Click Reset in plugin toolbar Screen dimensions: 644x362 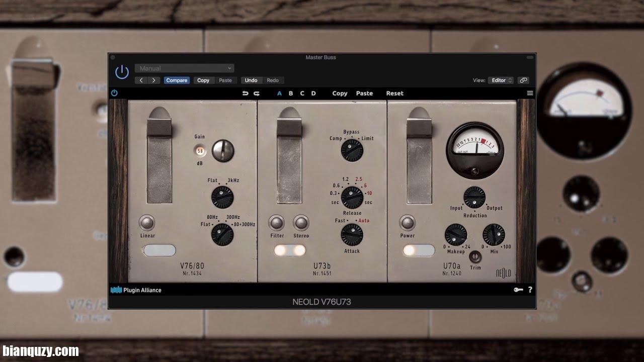pyautogui.click(x=395, y=94)
